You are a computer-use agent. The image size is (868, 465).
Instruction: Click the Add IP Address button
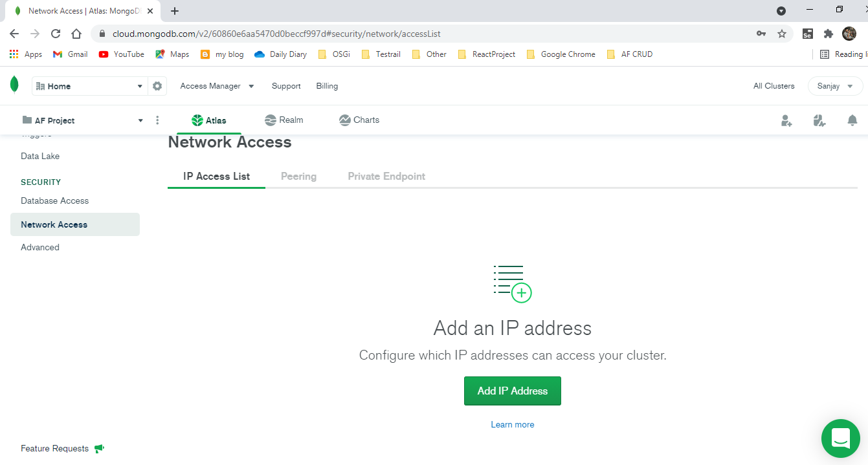click(x=512, y=391)
